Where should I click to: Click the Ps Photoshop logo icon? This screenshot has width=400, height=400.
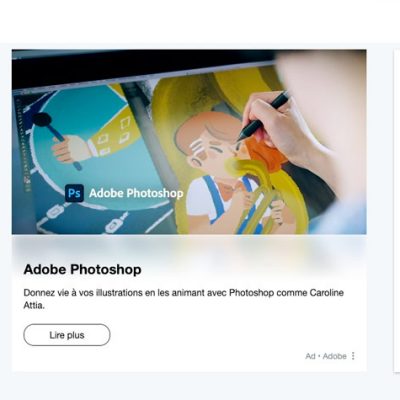click(74, 193)
